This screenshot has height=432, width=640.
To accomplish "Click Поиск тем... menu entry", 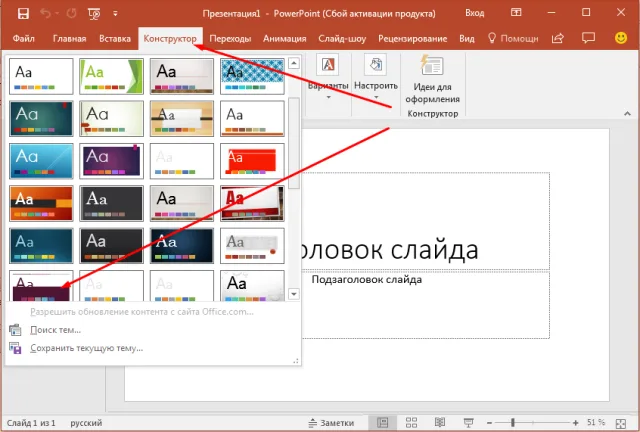I will [56, 330].
